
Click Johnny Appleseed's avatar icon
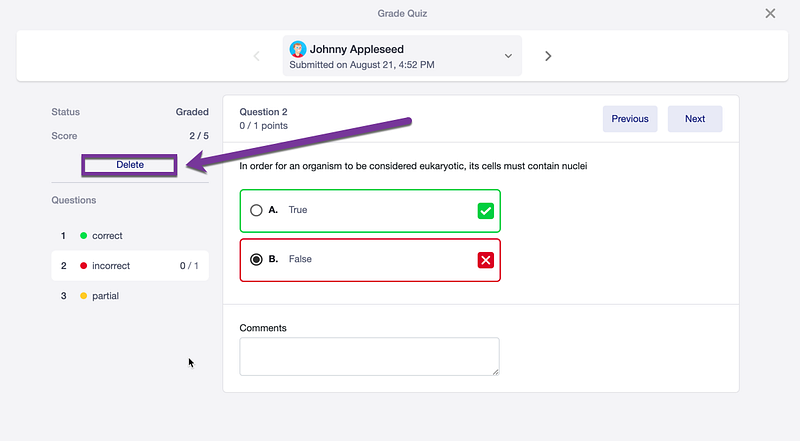[x=298, y=49]
